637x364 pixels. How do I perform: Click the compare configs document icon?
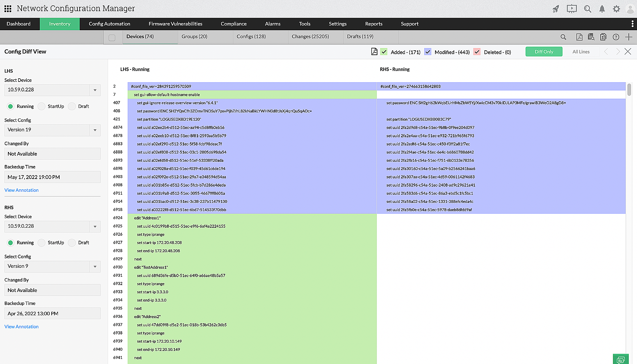pos(603,37)
